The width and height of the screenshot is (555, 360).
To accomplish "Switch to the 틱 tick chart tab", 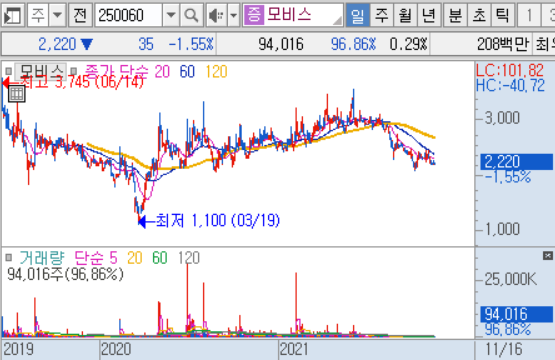I will (503, 16).
